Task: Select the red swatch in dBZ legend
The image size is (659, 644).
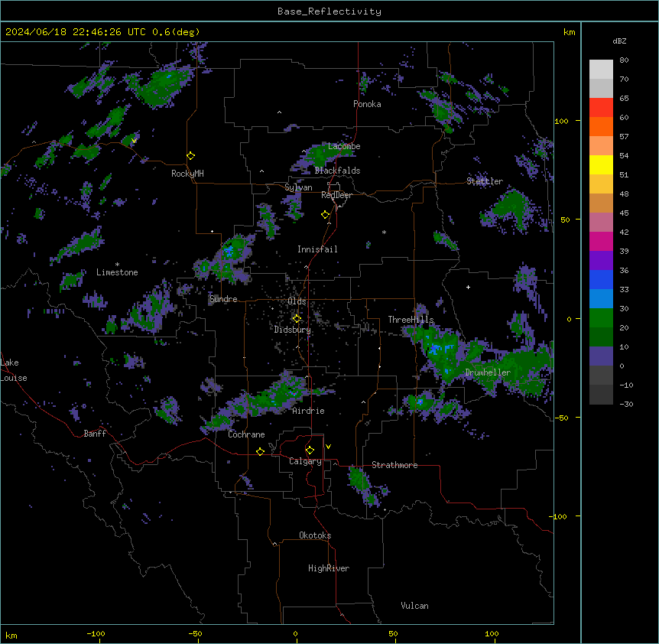Action: pyautogui.click(x=601, y=108)
